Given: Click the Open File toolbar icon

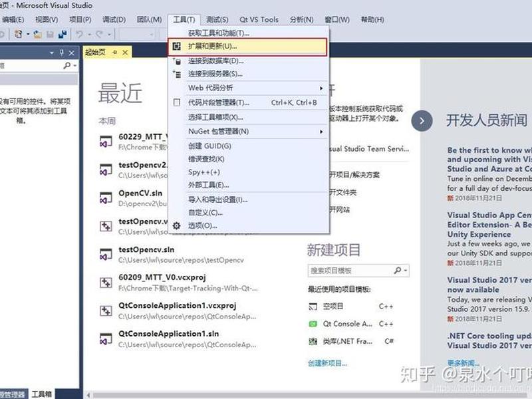Looking at the screenshot, I should (38, 35).
